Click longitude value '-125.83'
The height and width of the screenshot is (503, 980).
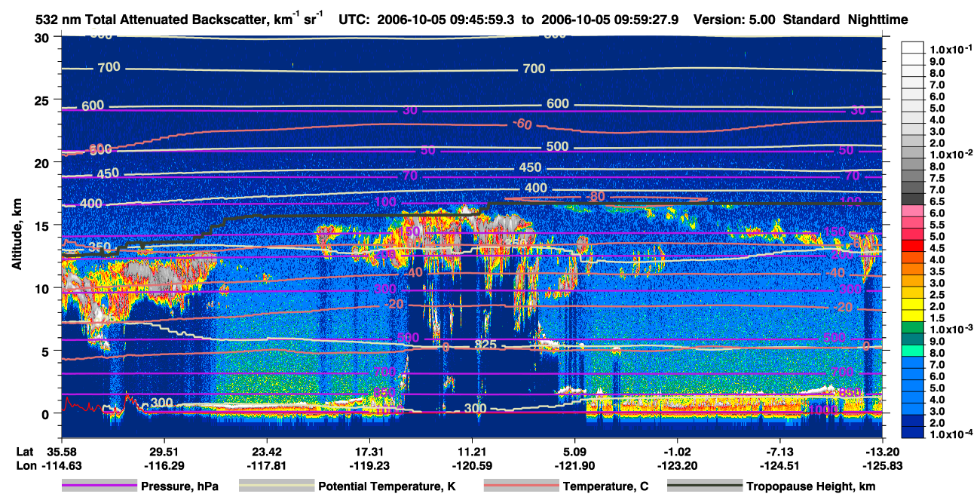[883, 465]
